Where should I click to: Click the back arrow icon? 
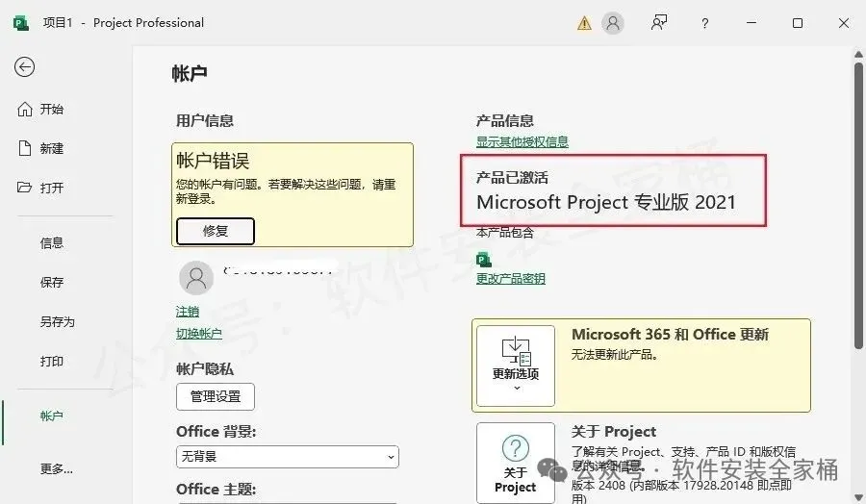(x=24, y=67)
